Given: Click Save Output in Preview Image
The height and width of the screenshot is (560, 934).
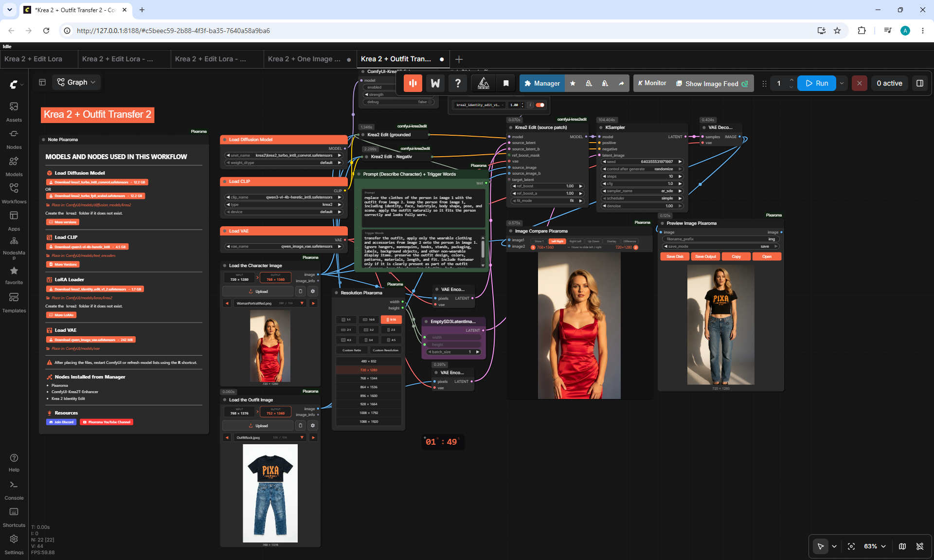Looking at the screenshot, I should pos(705,256).
